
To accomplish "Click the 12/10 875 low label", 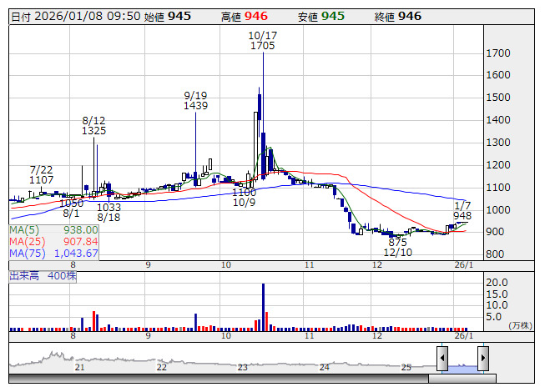I will (x=398, y=247).
